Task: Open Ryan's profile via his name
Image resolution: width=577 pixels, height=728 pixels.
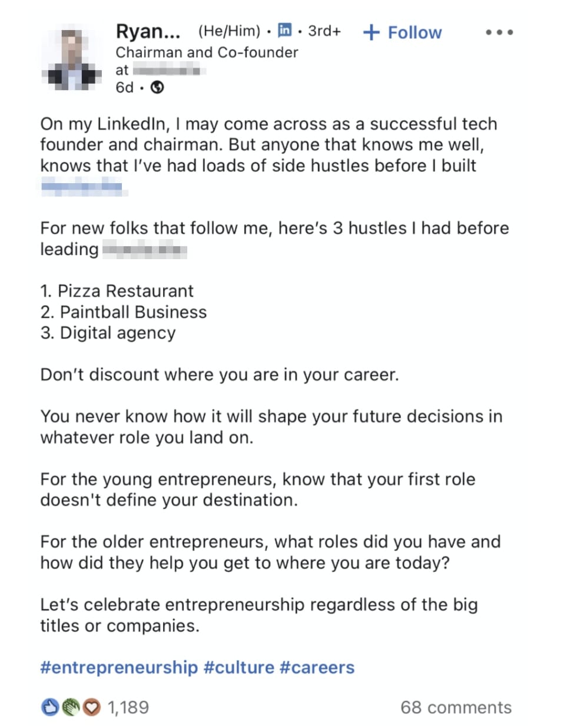Action: point(148,31)
